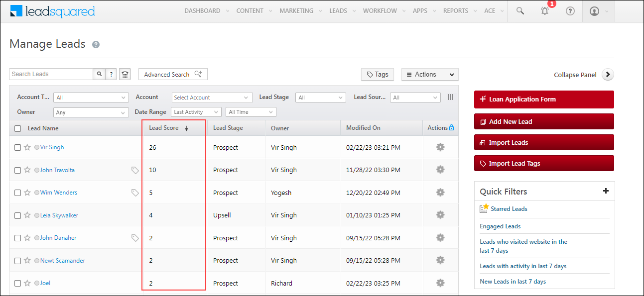The image size is (644, 296).
Task: Click the column chooser icon near Lead Source filter
Action: tap(450, 97)
